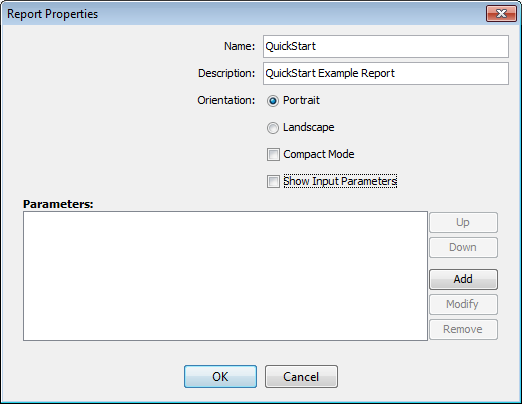Click the Orientation: label
This screenshot has height=404, width=522.
(226, 100)
